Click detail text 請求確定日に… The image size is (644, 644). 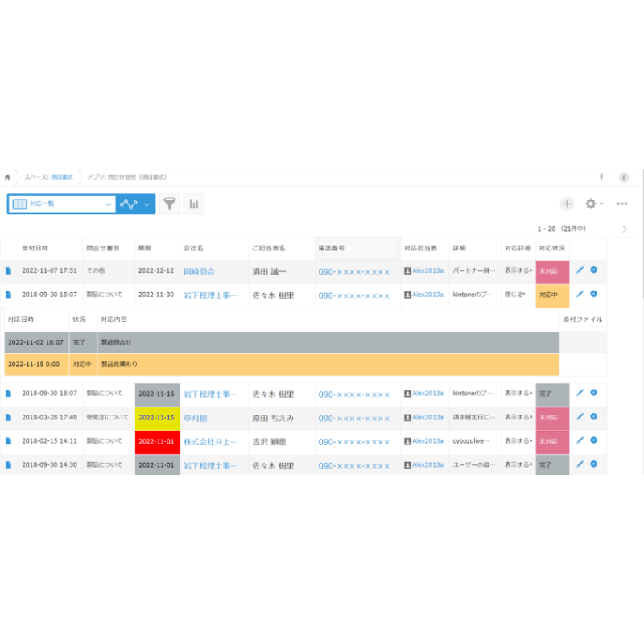[474, 417]
